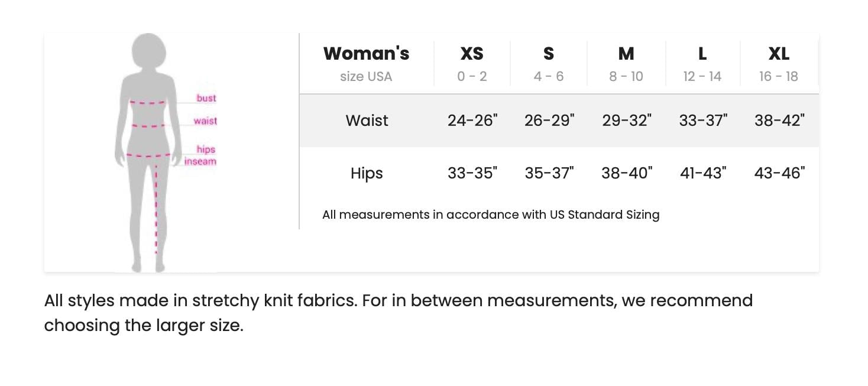
Task: Click the Woman's size USA header
Action: (x=366, y=63)
